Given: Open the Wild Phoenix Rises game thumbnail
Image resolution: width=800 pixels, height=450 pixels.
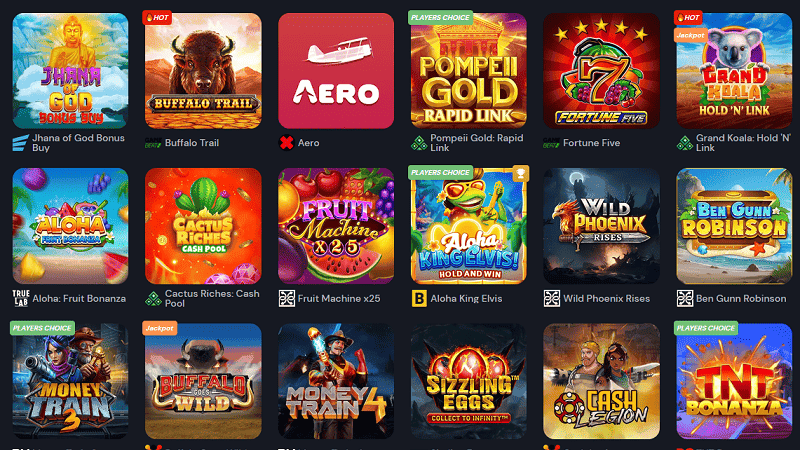Looking at the screenshot, I should pos(601,226).
